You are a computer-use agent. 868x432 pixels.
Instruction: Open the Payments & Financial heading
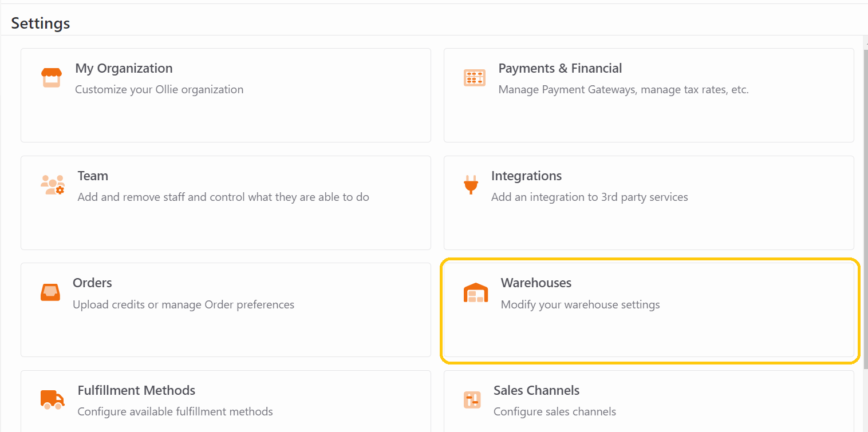[x=560, y=68]
